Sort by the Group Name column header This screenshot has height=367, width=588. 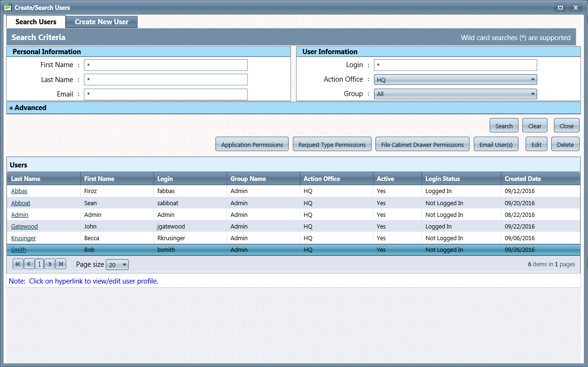263,179
